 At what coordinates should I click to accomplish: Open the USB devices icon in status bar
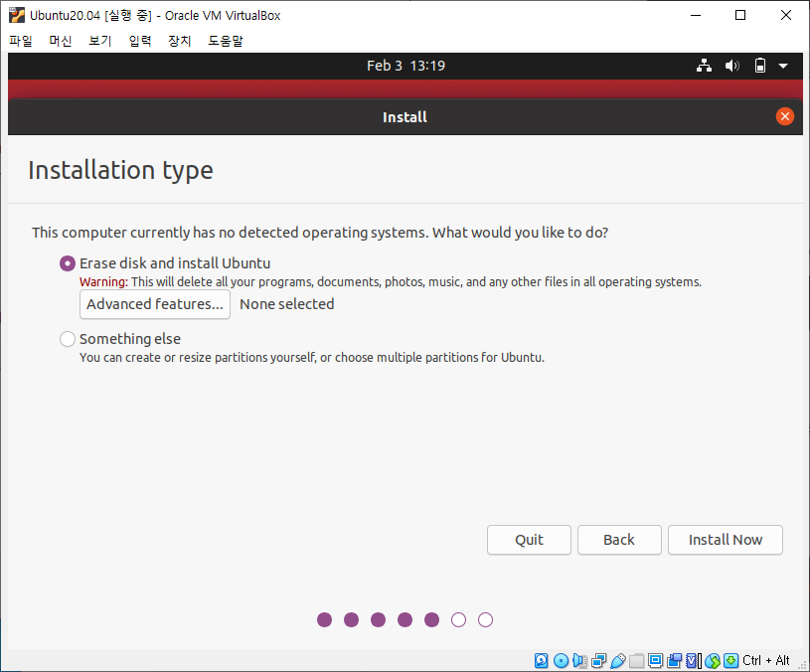tap(618, 661)
